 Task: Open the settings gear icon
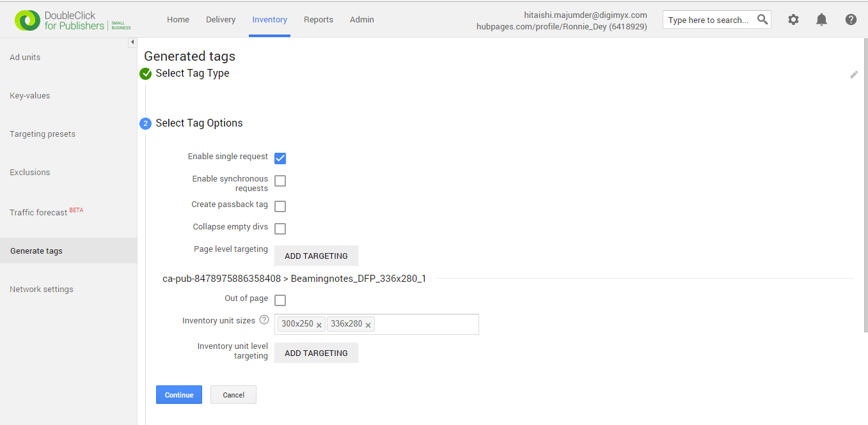(x=793, y=19)
